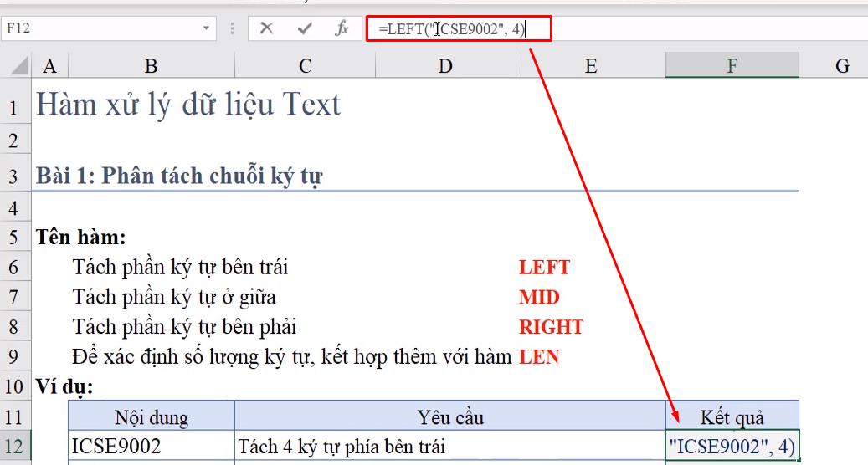This screenshot has height=465, width=868.
Task: Select column G header
Action: click(x=842, y=66)
